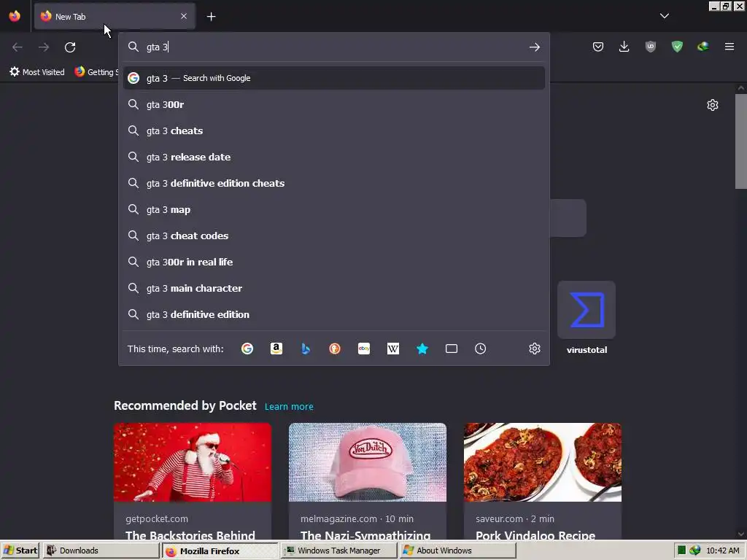Screen dimensions: 747x560
Task: Click the Forward navigation arrow
Action: tap(44, 47)
